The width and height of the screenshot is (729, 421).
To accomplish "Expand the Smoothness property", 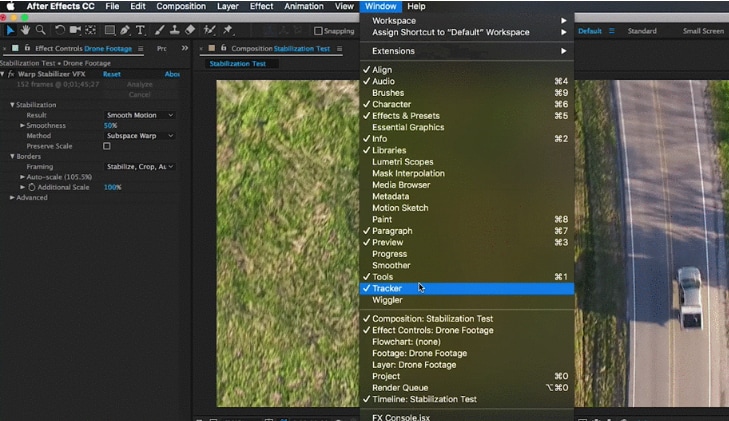I will [x=22, y=125].
